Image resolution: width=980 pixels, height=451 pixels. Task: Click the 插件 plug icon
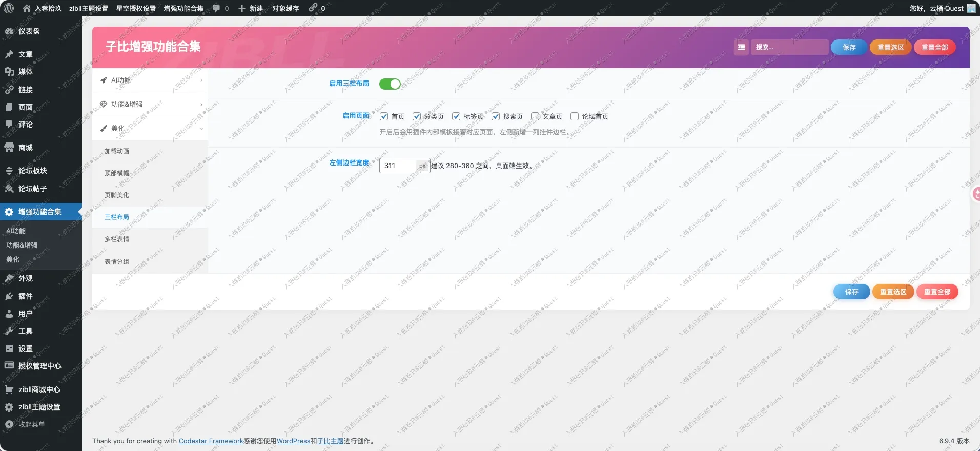pyautogui.click(x=9, y=296)
